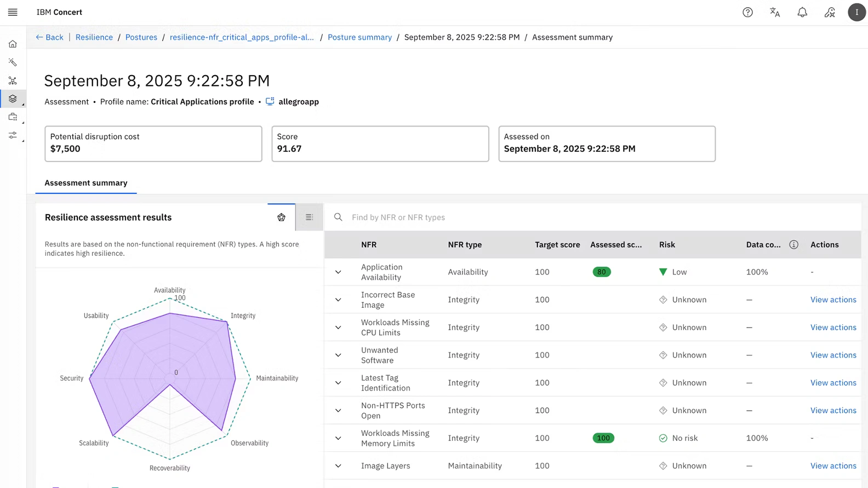Click the Back link
Viewport: 868px width, 488px height.
click(50, 37)
